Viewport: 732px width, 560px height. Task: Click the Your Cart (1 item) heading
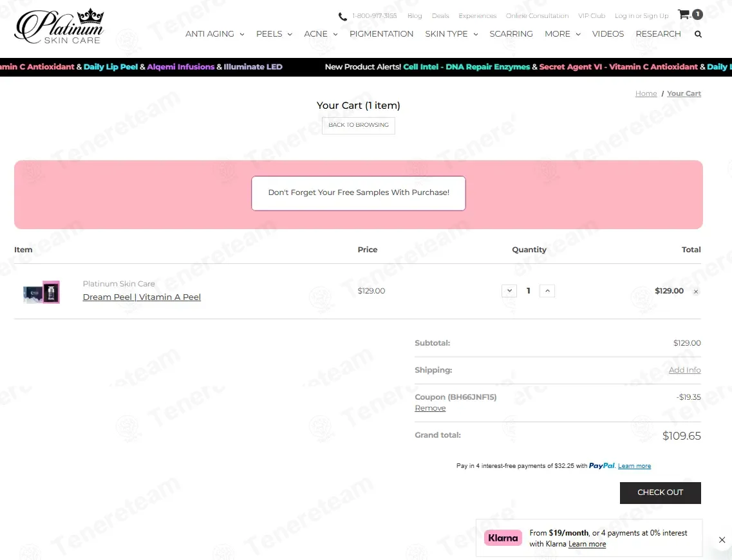coord(358,106)
